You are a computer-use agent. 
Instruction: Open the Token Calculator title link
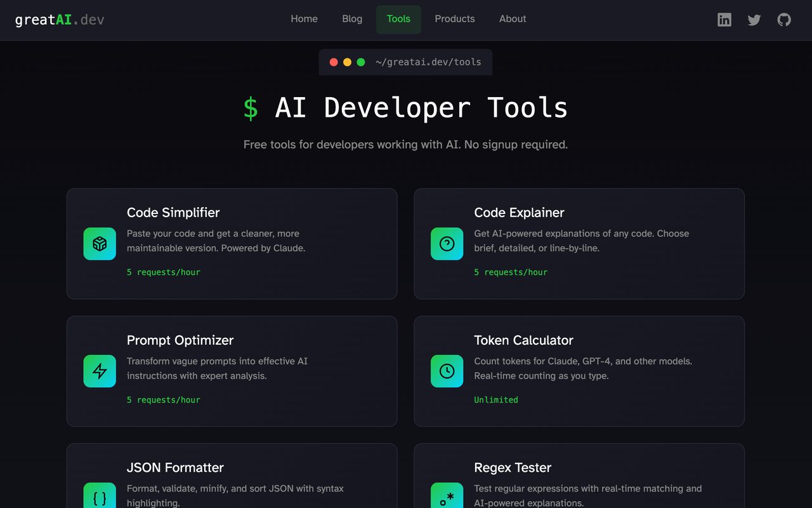[x=523, y=340]
